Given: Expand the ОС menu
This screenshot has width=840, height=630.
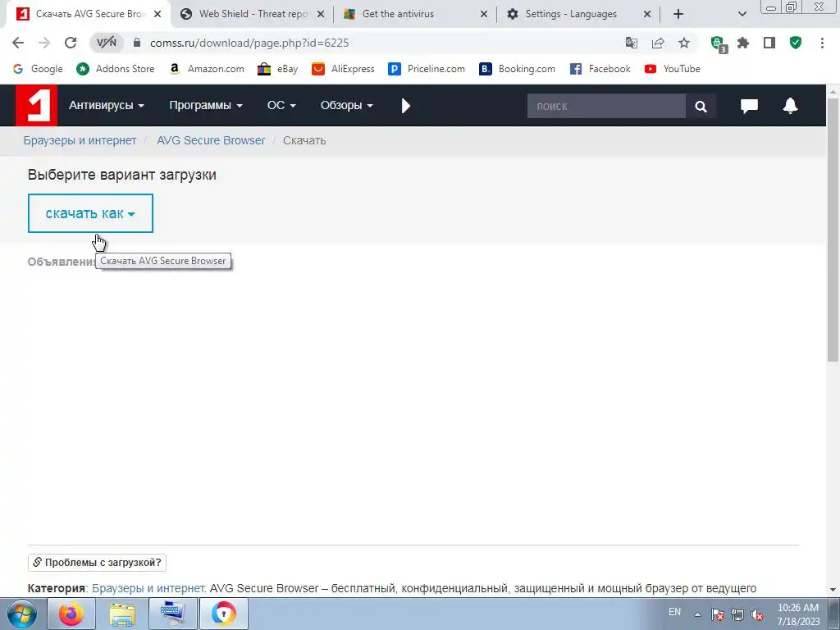Looking at the screenshot, I should 281,106.
